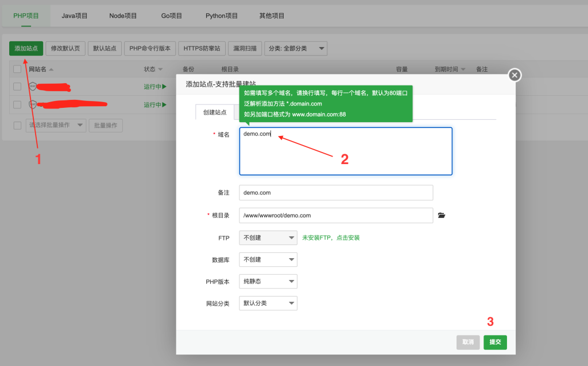The height and width of the screenshot is (366, 588).
Task: Click the folder icon beside root directory
Action: [x=441, y=216]
